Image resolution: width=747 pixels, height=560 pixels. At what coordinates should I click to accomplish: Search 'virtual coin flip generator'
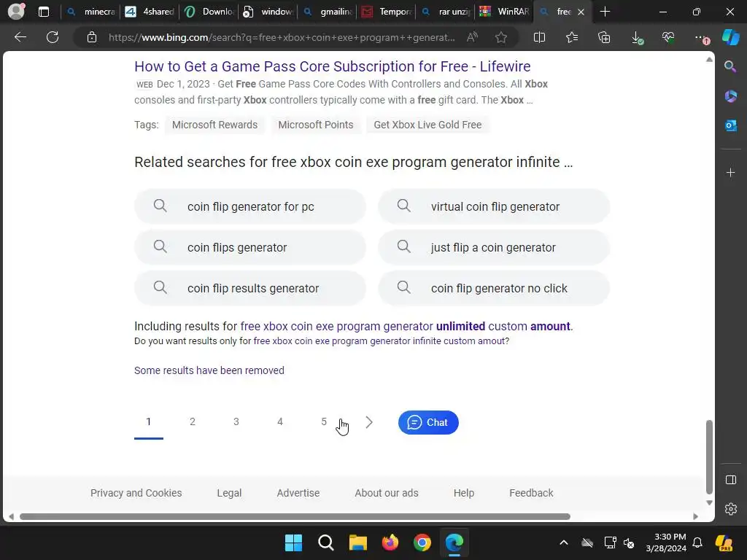click(494, 206)
